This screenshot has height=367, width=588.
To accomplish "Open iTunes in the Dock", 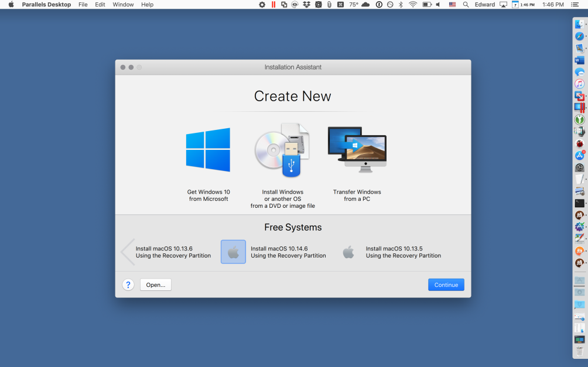I will tap(579, 84).
